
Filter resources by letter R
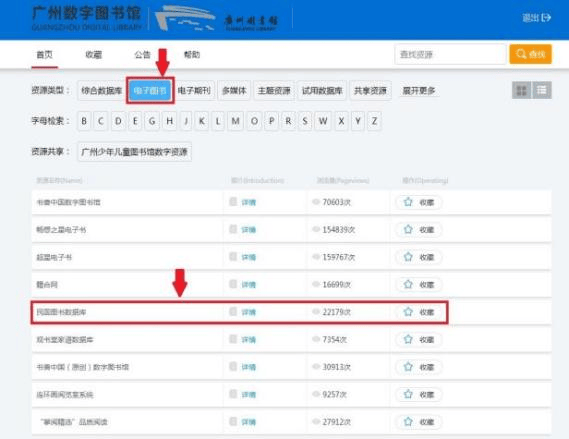click(288, 121)
